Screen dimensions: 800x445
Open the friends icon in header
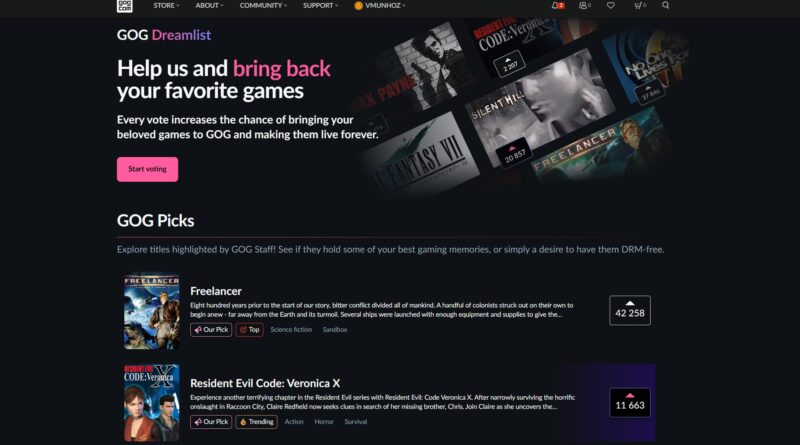pos(585,5)
